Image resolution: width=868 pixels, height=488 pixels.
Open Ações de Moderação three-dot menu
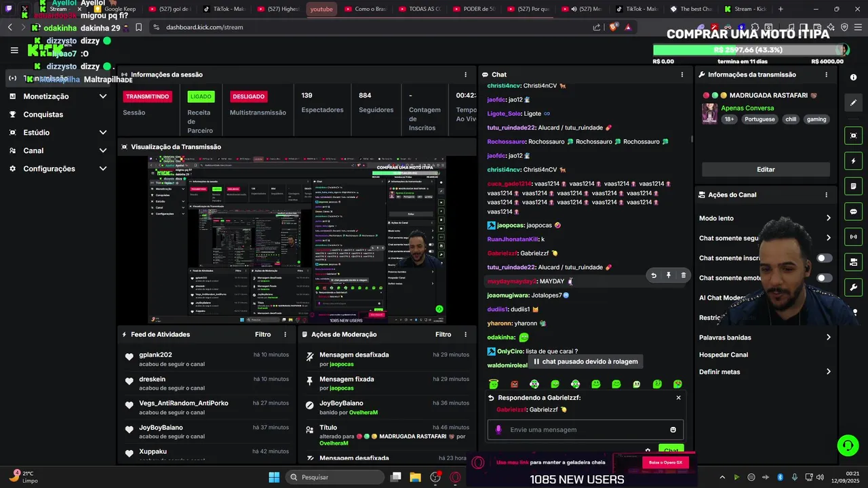click(x=465, y=334)
